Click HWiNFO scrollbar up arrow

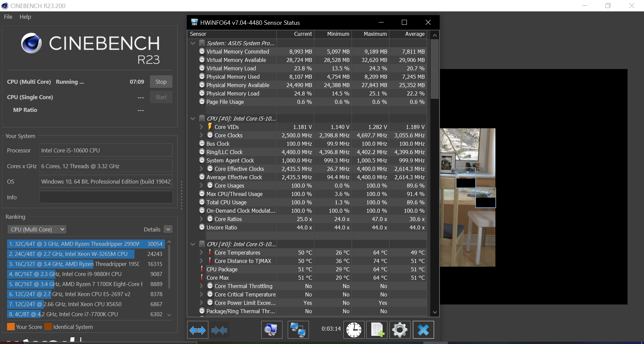click(435, 35)
